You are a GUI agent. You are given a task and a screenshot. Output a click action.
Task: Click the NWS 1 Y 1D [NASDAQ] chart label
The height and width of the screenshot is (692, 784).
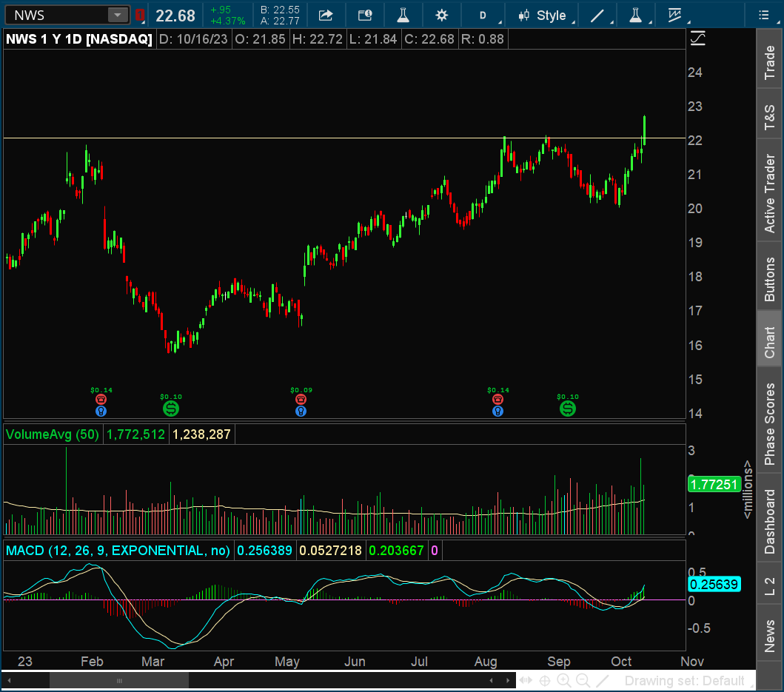click(79, 39)
